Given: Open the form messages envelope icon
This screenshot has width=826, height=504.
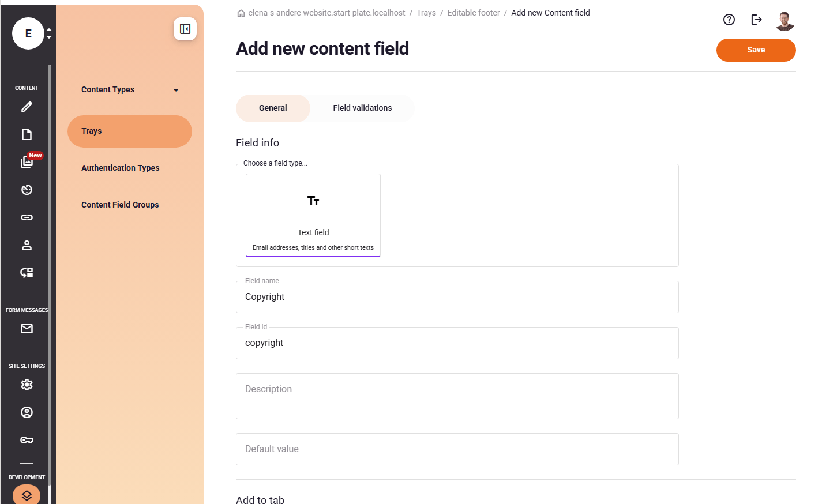Looking at the screenshot, I should tap(27, 329).
